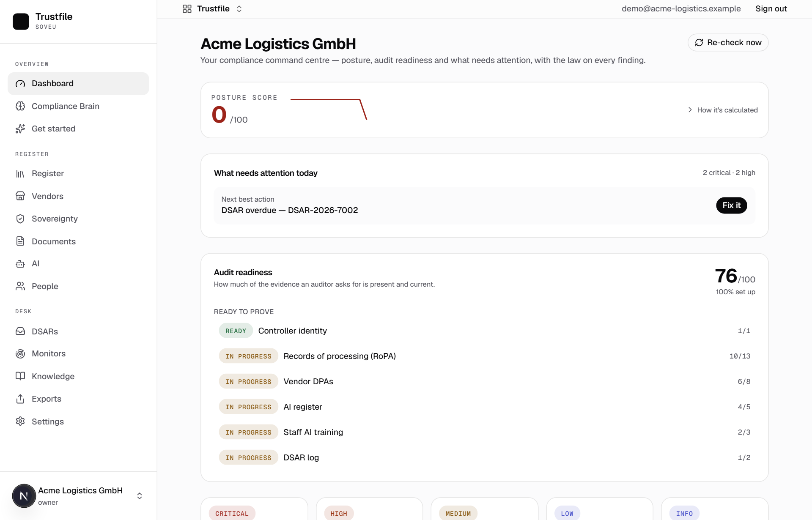Viewport: 812px width, 520px height.
Task: Click the Controller identity label
Action: click(293, 331)
